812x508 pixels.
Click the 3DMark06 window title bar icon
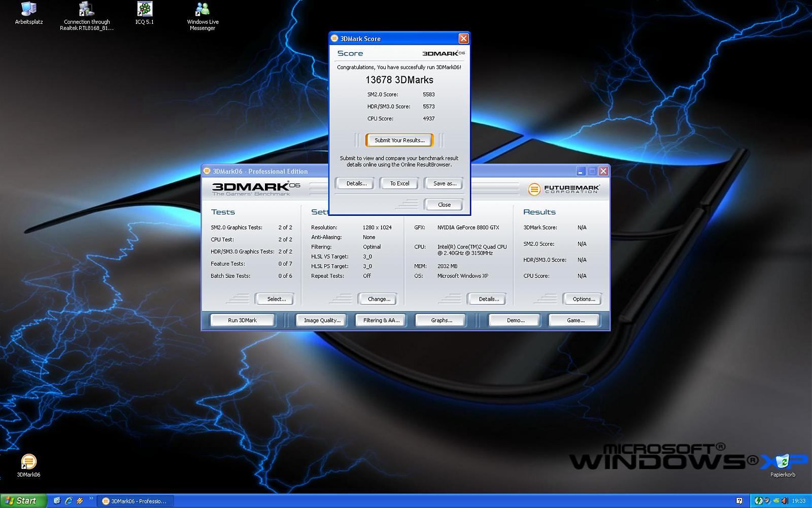(207, 171)
